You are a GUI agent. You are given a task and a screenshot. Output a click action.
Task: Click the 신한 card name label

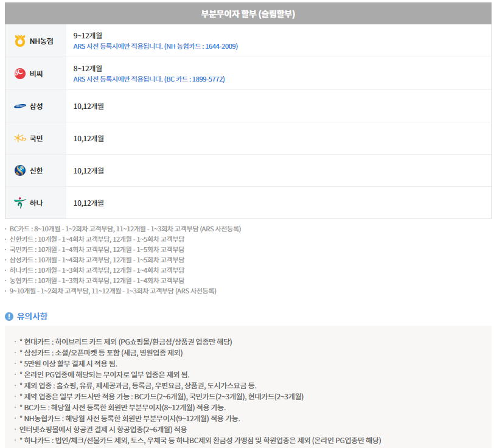pos(37,170)
